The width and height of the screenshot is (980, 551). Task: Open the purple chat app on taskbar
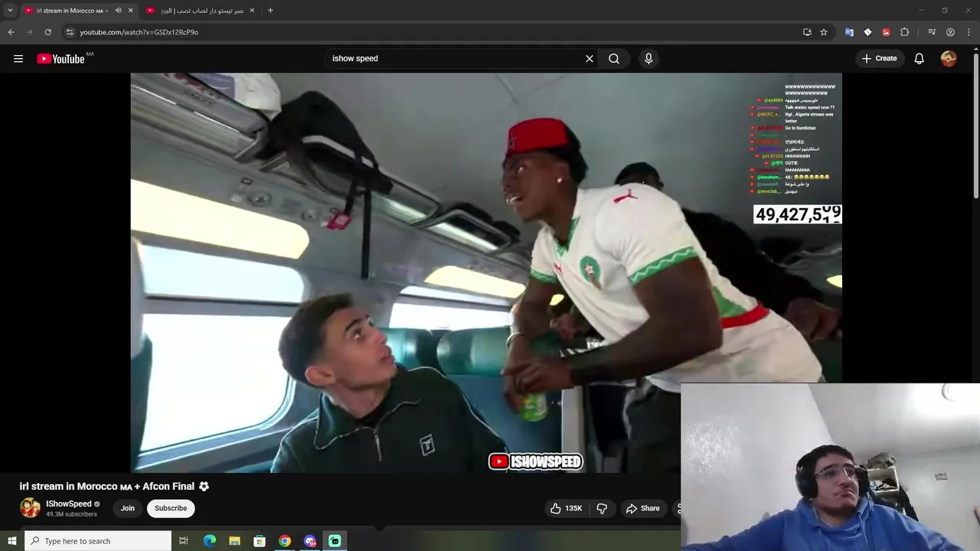click(310, 541)
